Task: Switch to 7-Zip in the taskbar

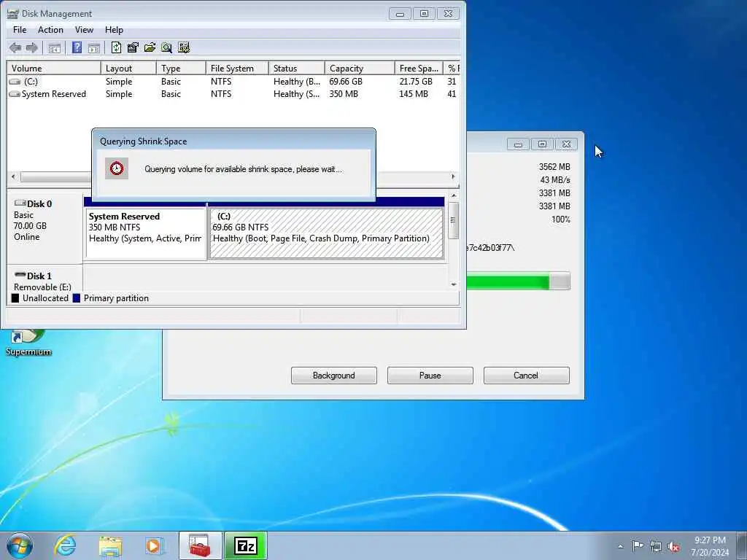Action: pyautogui.click(x=246, y=545)
